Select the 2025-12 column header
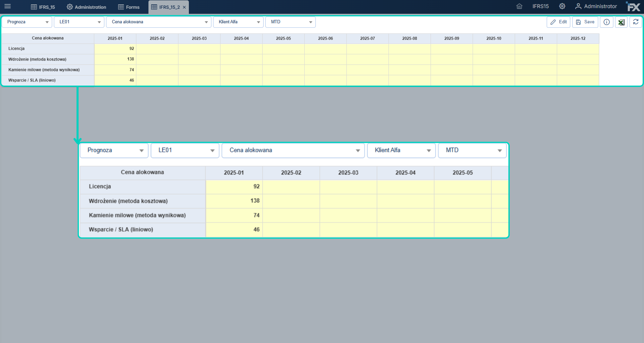This screenshot has height=343, width=644. click(578, 38)
